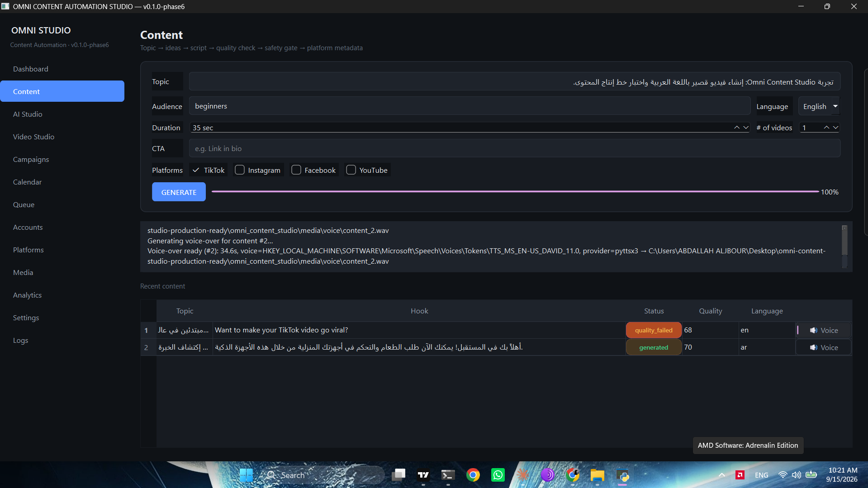Open the Python app taskbar icon

coord(622,475)
